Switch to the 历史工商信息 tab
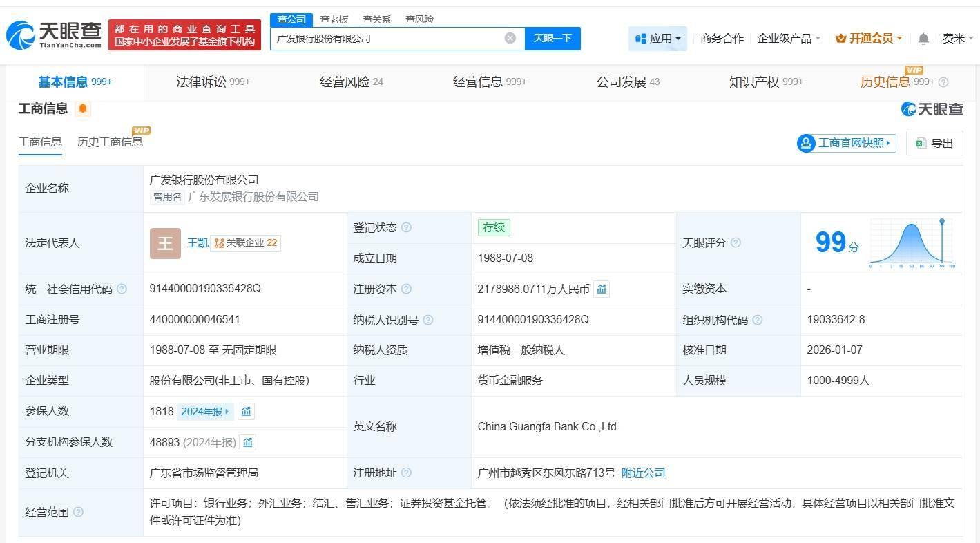 110,142
